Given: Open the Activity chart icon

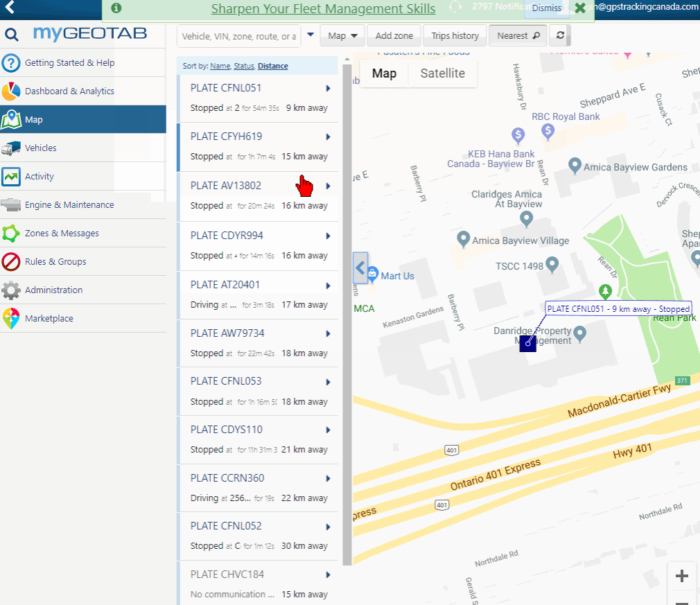Looking at the screenshot, I should coord(10,176).
